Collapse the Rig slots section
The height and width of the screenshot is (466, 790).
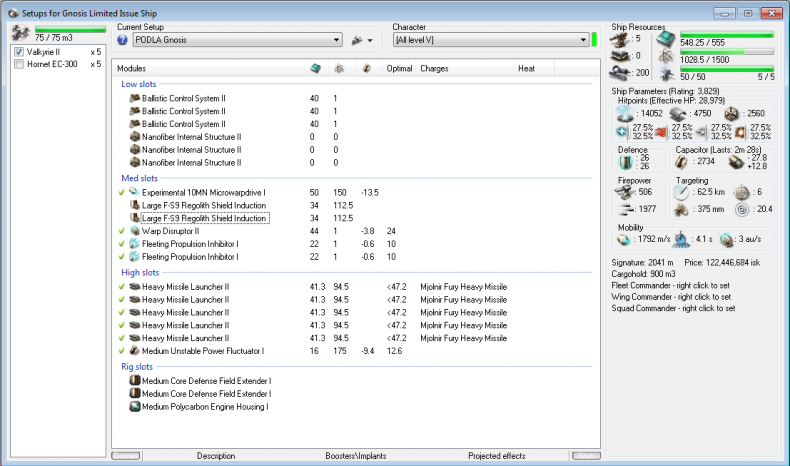(137, 367)
